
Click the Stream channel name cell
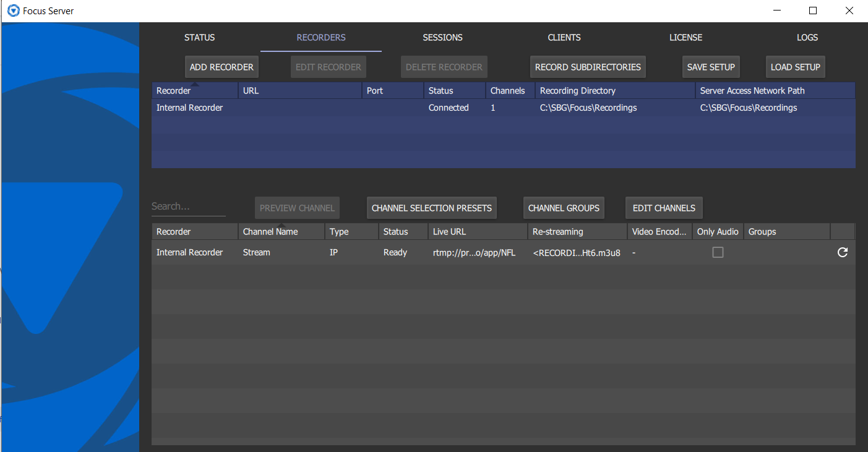coord(281,252)
